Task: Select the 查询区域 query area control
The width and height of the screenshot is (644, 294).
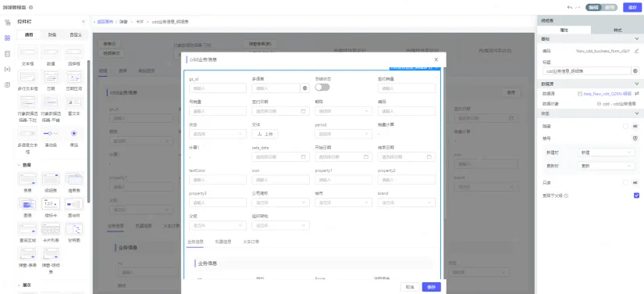Action: tap(28, 229)
